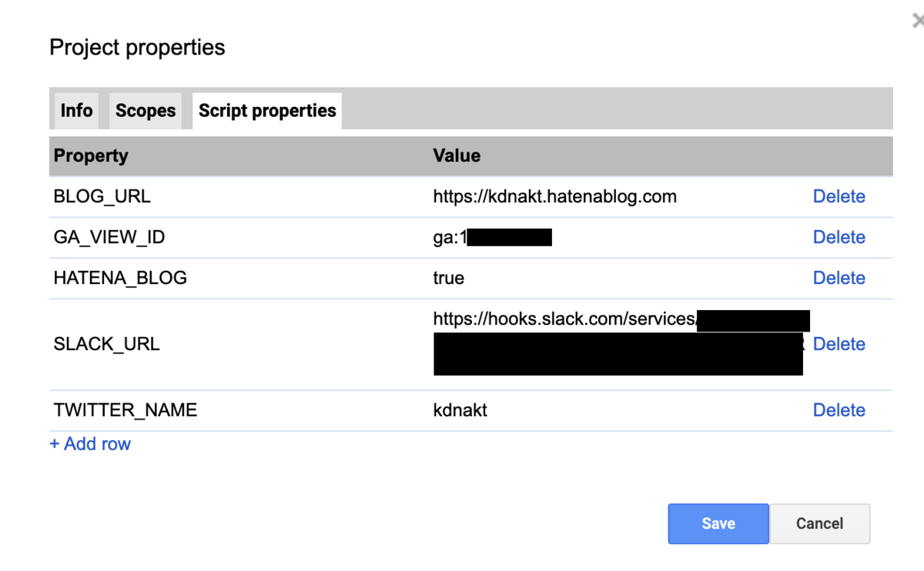Edit the TWITTER_NAME property name
Viewport: 924px width, 571px height.
click(x=126, y=410)
